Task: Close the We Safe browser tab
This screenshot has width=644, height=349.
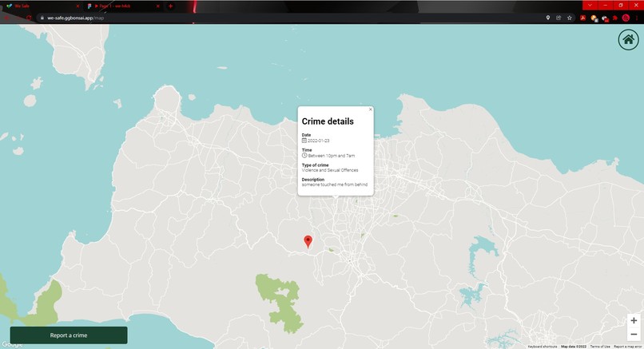Action: pos(78,6)
